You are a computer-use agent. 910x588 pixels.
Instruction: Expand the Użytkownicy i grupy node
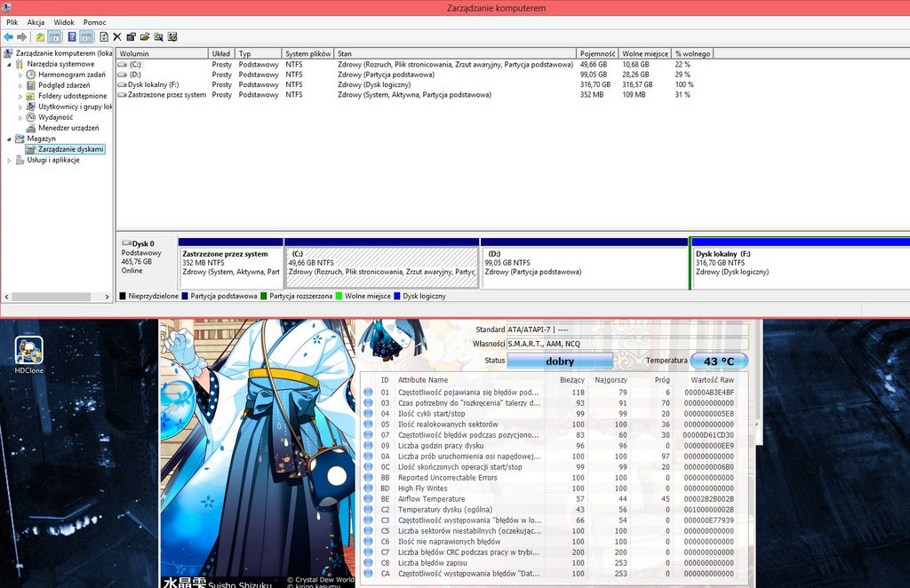click(x=20, y=107)
